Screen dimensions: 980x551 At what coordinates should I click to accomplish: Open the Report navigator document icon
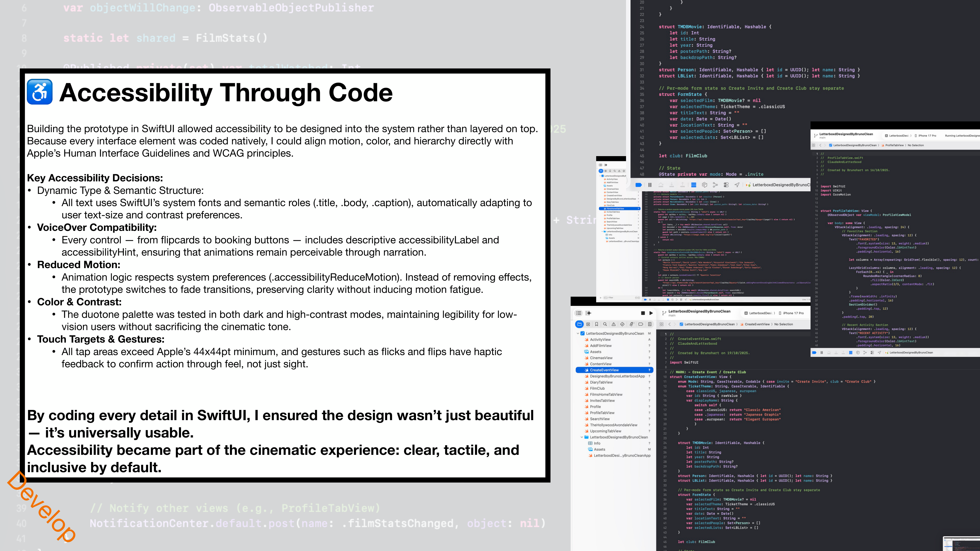point(650,325)
